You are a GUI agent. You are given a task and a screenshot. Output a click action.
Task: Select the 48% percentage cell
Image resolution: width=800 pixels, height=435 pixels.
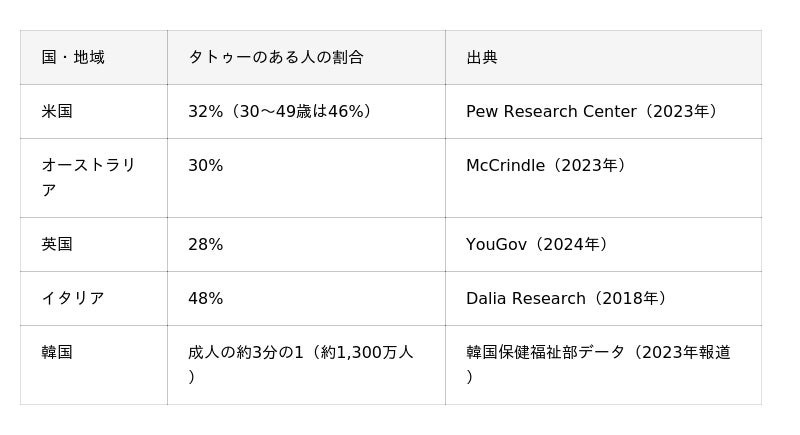tap(306, 298)
